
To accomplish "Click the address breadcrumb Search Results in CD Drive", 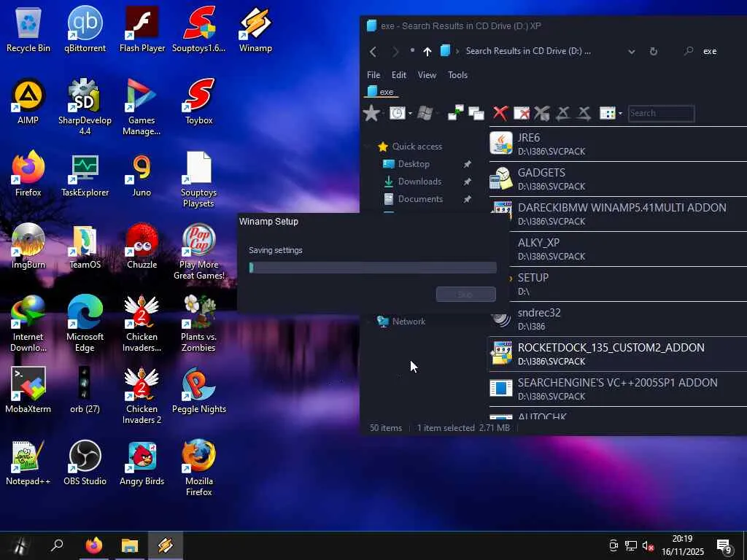I will (x=528, y=51).
